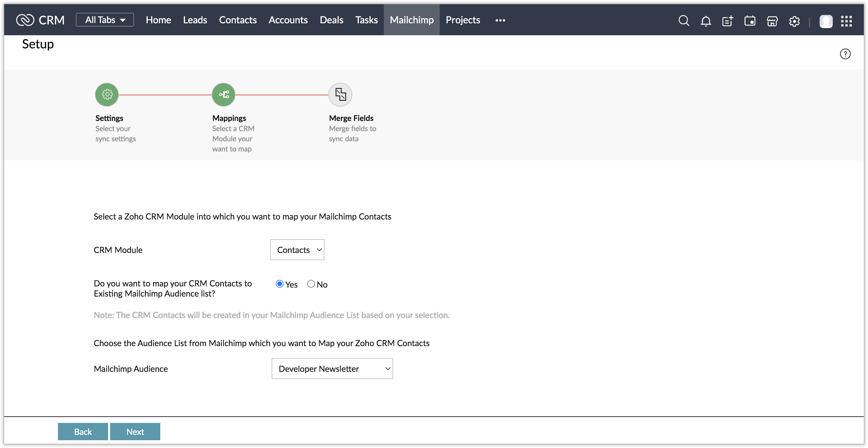Expand the Mailchimp Audience dropdown
Image resolution: width=868 pixels, height=448 pixels.
[x=332, y=369]
